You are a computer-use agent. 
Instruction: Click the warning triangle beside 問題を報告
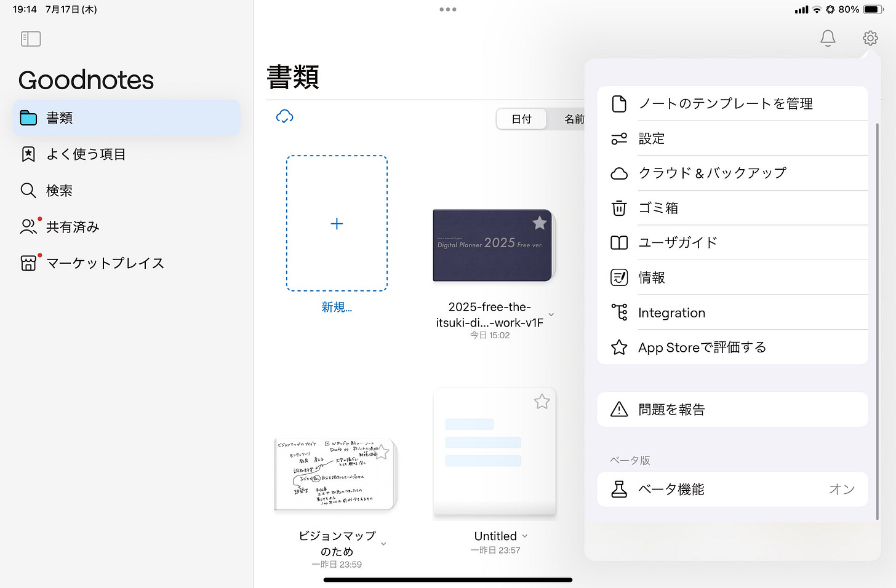619,409
